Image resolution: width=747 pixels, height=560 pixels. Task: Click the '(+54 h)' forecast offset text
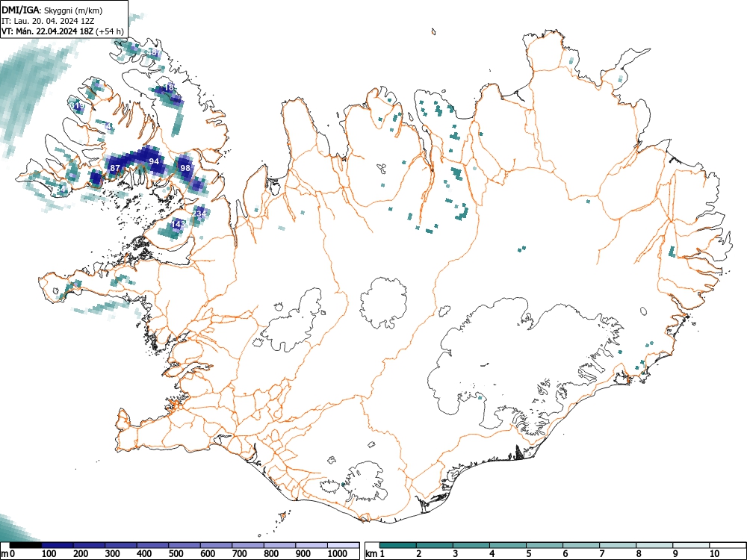coord(110,31)
